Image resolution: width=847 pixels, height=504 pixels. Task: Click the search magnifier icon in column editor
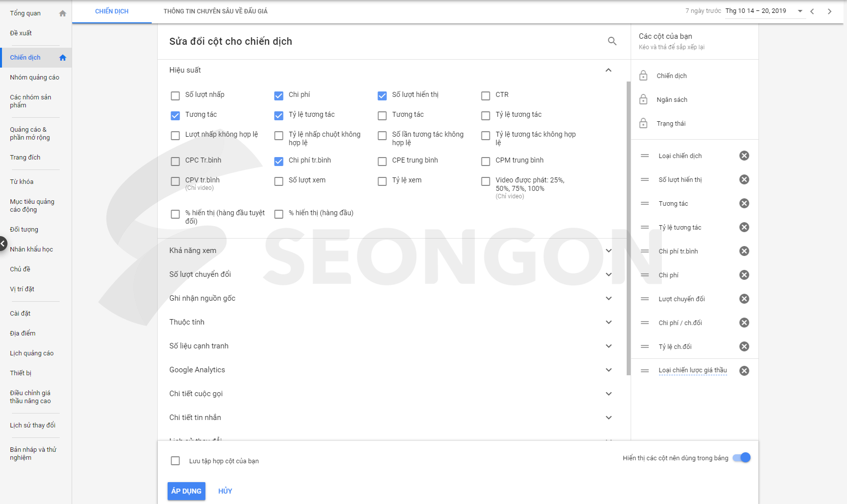(x=612, y=41)
